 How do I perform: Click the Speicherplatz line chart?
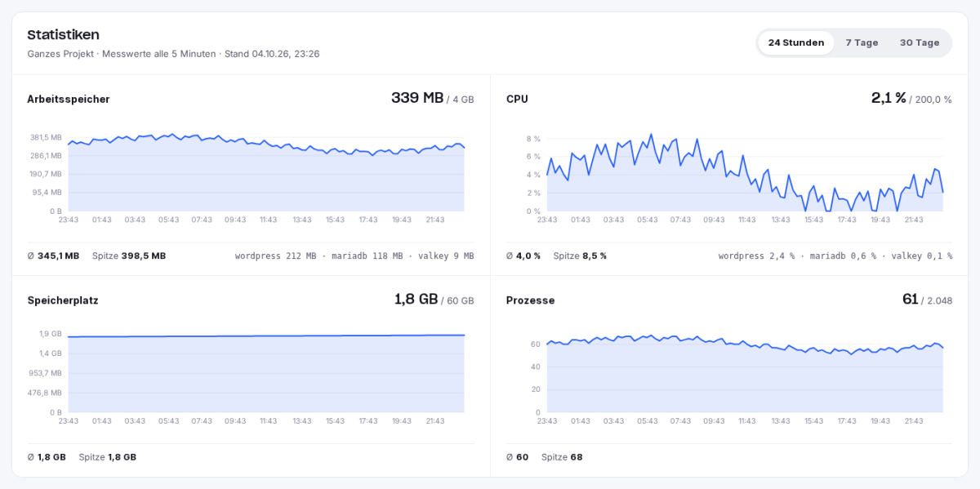tap(266, 372)
